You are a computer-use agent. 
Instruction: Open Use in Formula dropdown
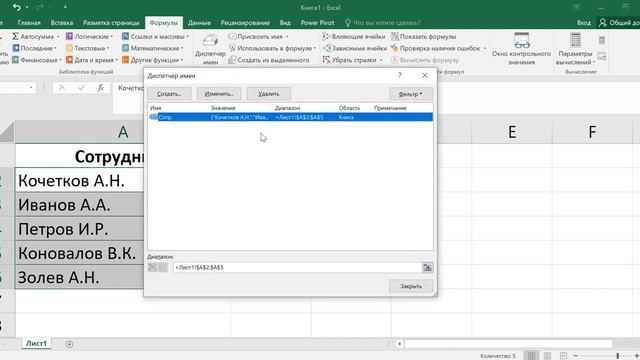pyautogui.click(x=272, y=48)
